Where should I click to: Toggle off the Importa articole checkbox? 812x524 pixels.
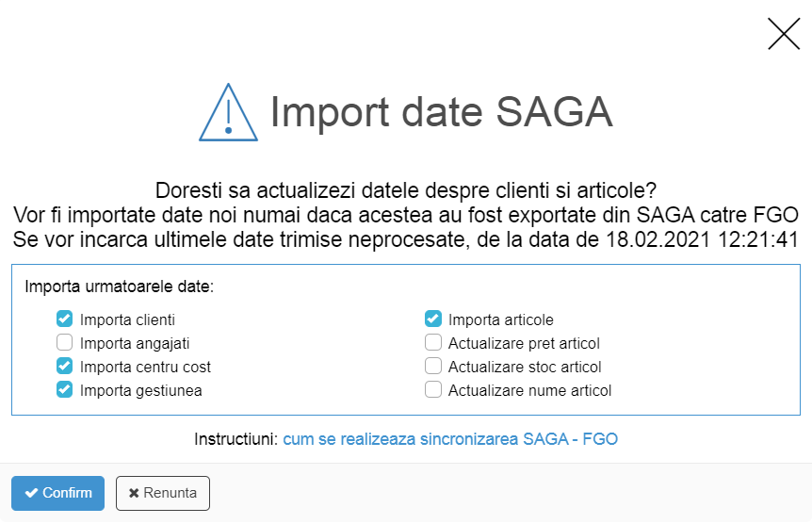tap(433, 319)
